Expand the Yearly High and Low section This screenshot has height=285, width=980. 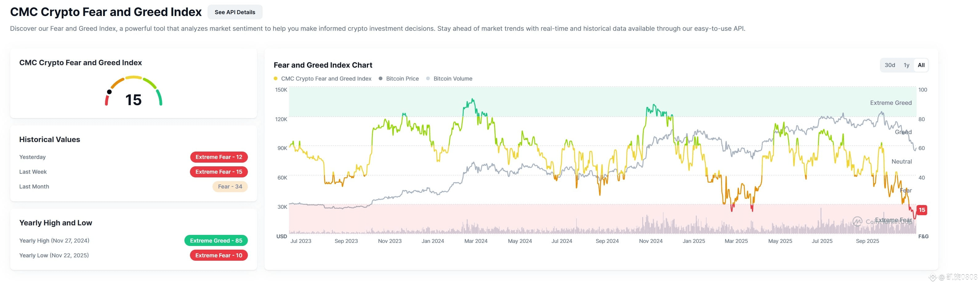click(55, 223)
